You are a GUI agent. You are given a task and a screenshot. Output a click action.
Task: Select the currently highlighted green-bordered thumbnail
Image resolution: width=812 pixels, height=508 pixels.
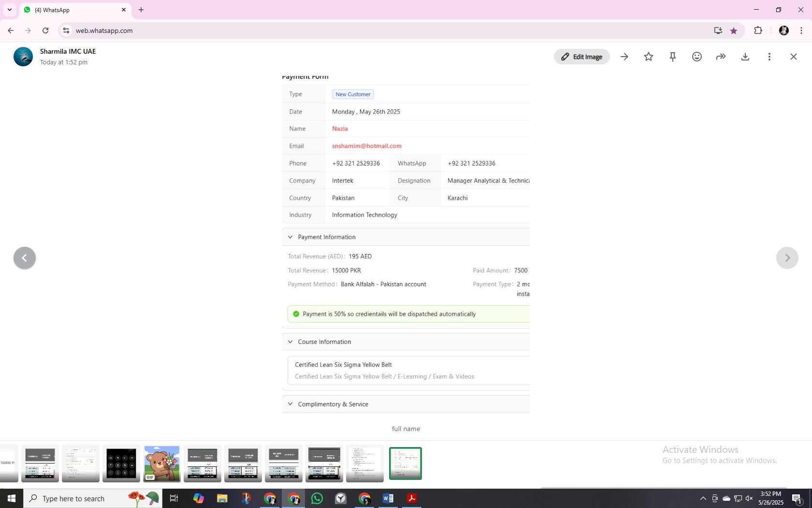pyautogui.click(x=406, y=463)
